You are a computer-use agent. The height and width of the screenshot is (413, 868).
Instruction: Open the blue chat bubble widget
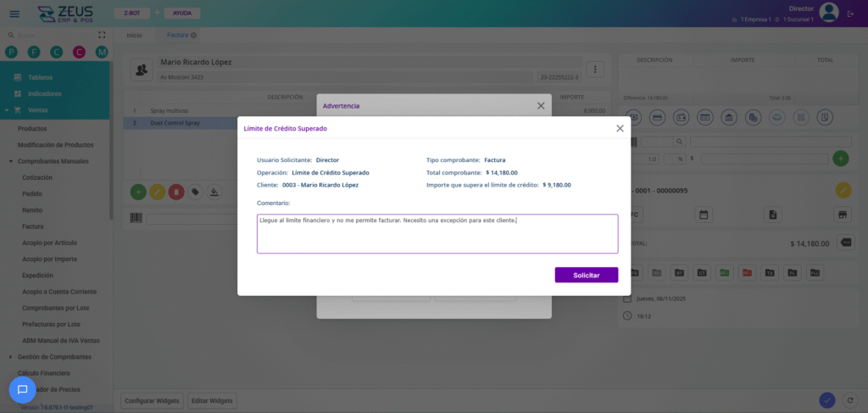pyautogui.click(x=23, y=389)
